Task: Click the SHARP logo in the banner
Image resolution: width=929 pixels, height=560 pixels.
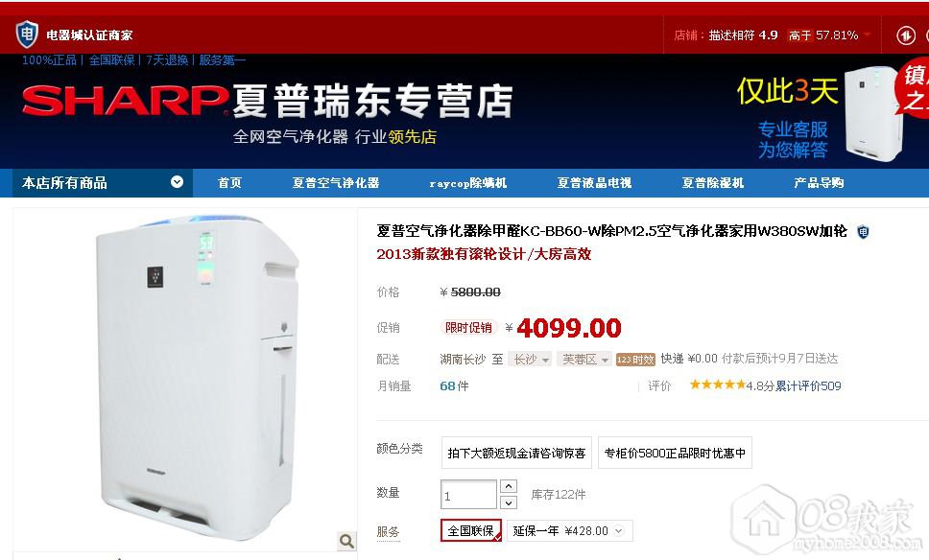Action: [125, 100]
